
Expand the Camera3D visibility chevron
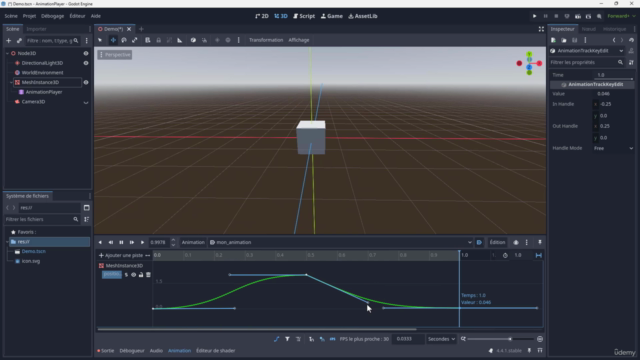tap(86, 102)
